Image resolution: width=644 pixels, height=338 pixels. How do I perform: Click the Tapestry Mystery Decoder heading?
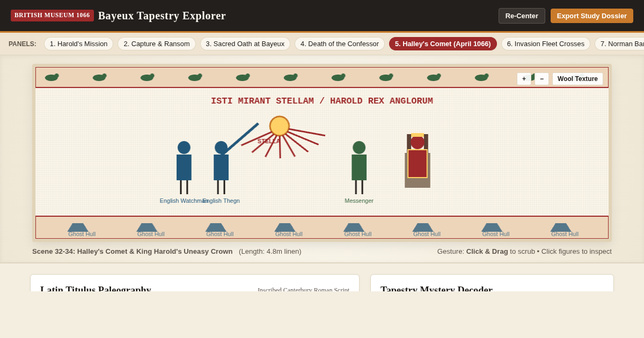436,288
